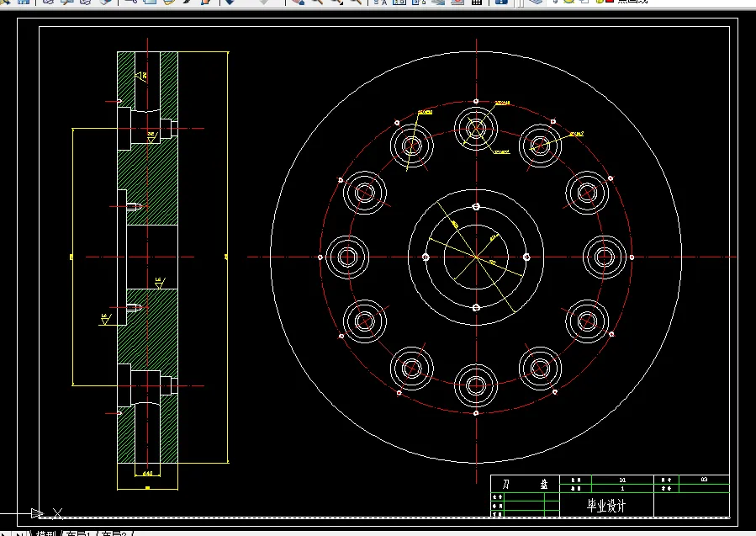Viewport: 756px width, 536px height.
Task: Select the ø40 dimension text under section view
Action: (x=147, y=473)
